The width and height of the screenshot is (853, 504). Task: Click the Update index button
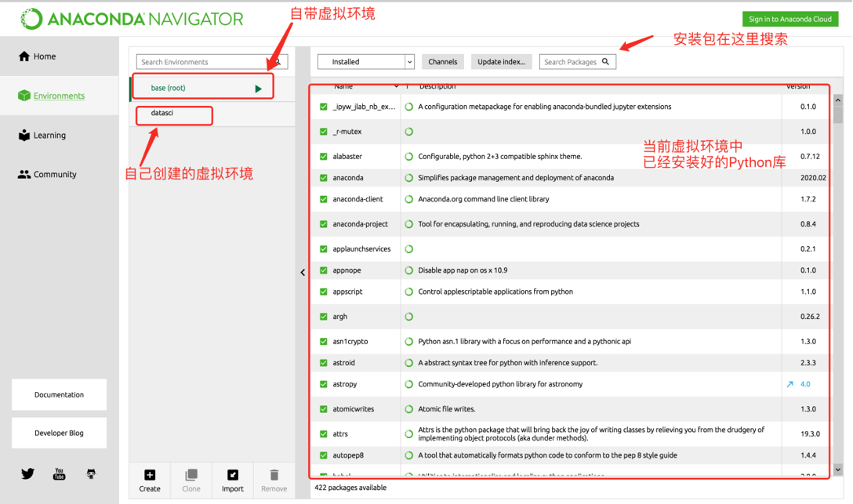point(501,62)
